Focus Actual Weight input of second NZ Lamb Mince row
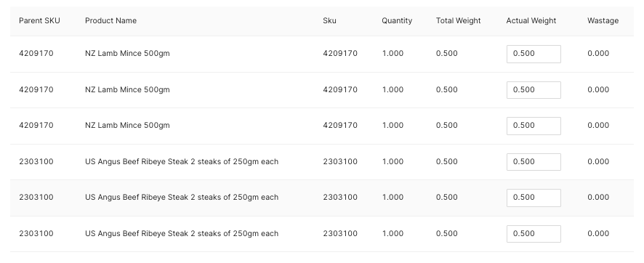Screen dimensions: 644x263 tap(534, 90)
